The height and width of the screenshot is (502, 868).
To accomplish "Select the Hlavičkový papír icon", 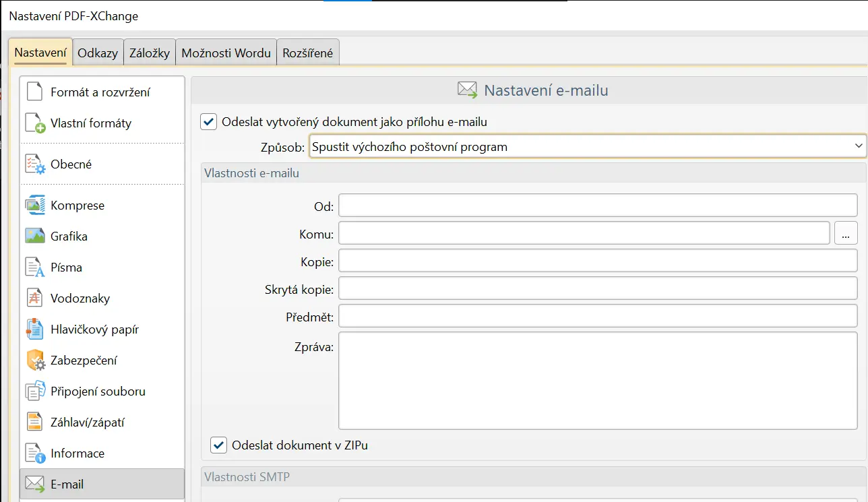I will click(34, 329).
